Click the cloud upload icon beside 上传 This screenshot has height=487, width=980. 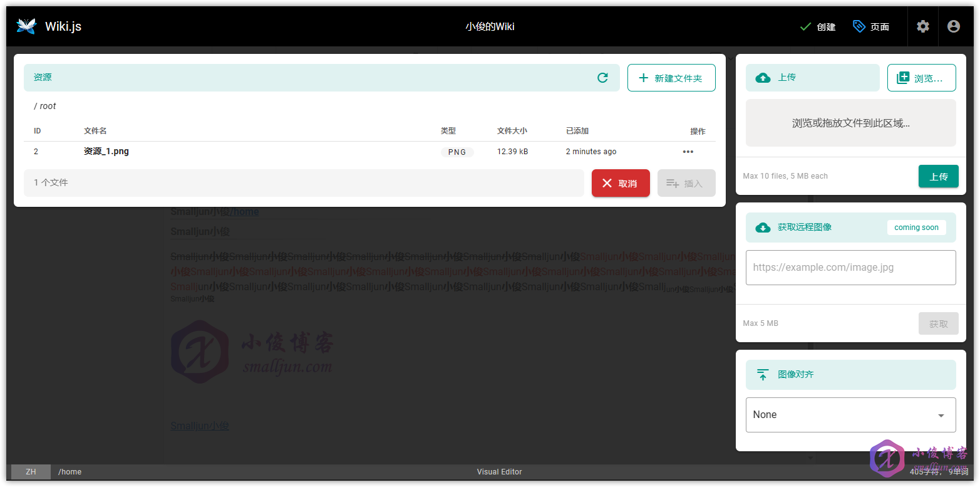[x=763, y=78]
